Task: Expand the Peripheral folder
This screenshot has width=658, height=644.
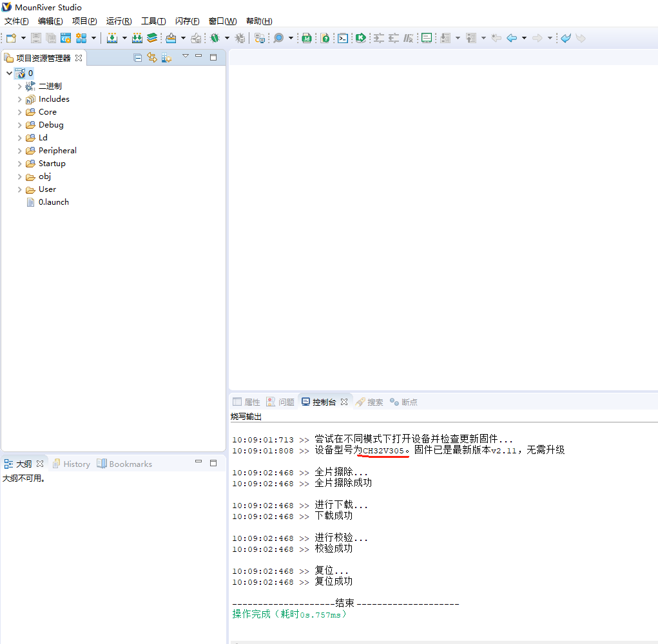Action: point(20,151)
